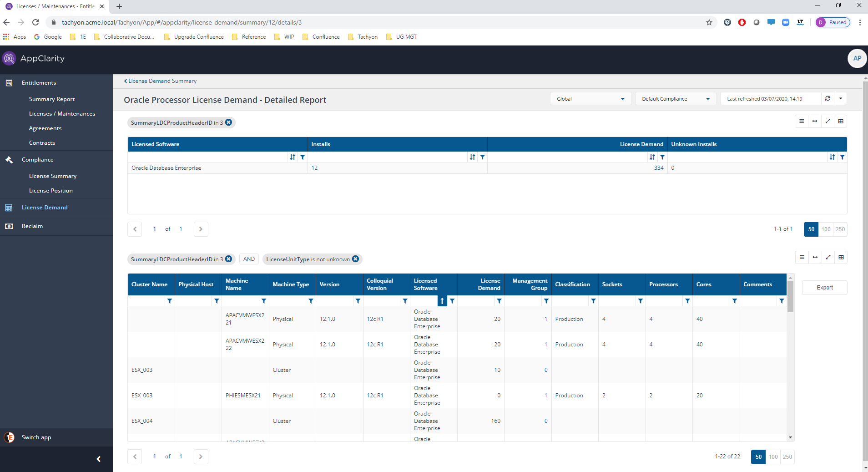Sort top table by Licensed Software

[x=293, y=157]
